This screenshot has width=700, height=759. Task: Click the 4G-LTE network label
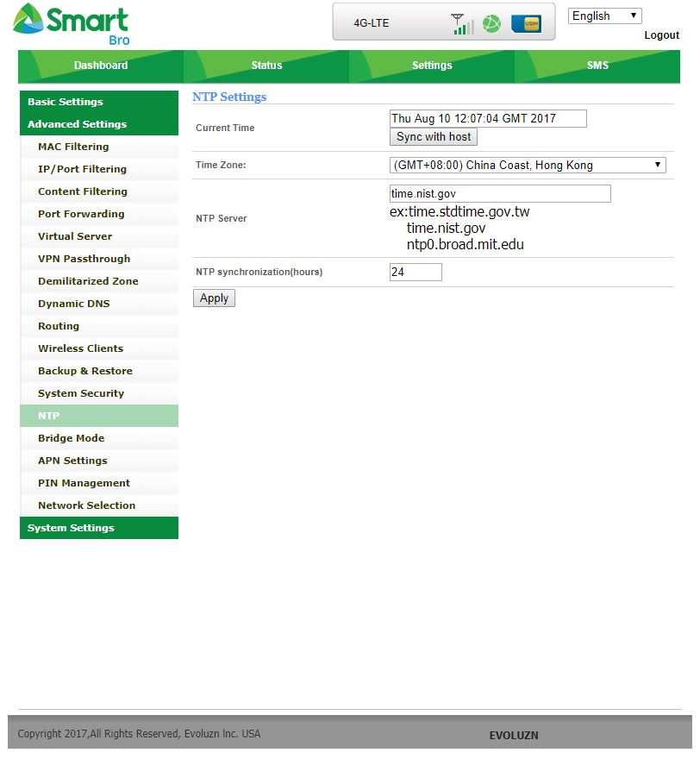pyautogui.click(x=371, y=23)
